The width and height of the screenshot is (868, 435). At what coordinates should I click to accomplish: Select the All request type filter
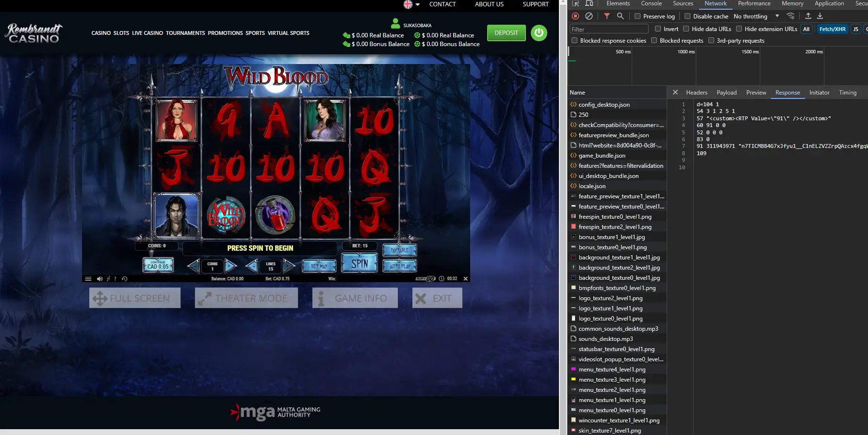[x=806, y=29]
